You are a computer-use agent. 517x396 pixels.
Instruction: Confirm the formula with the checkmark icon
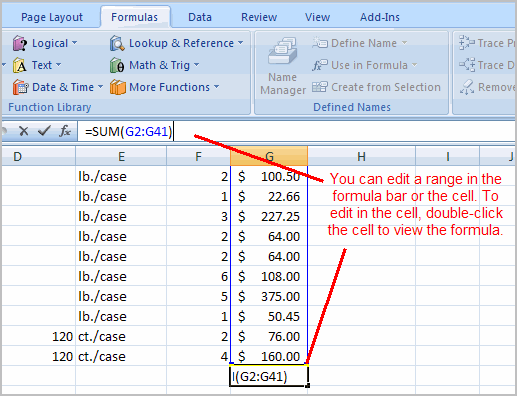44,131
